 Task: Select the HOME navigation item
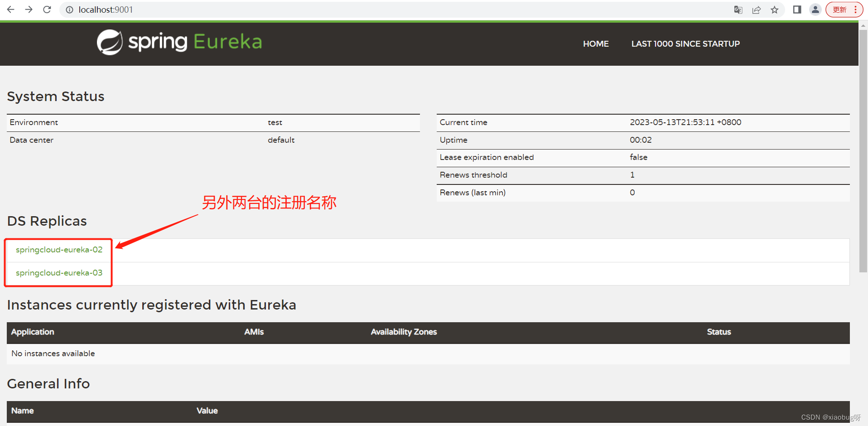coord(595,44)
